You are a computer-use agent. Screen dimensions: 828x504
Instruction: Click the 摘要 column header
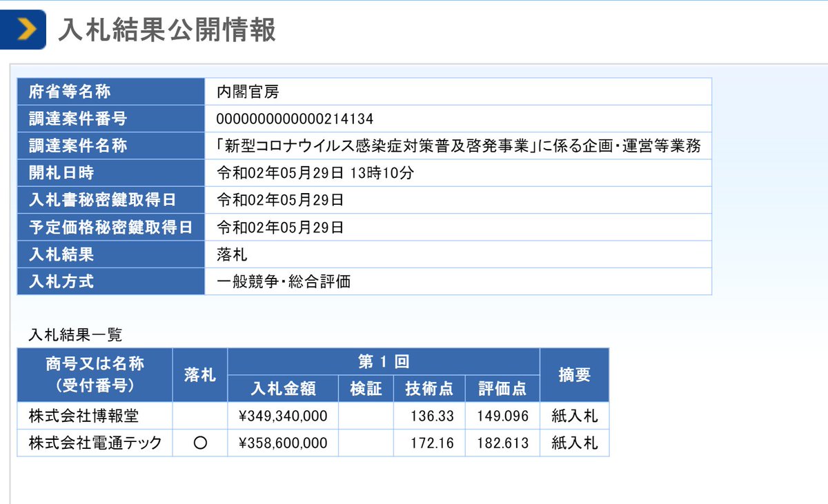(575, 374)
